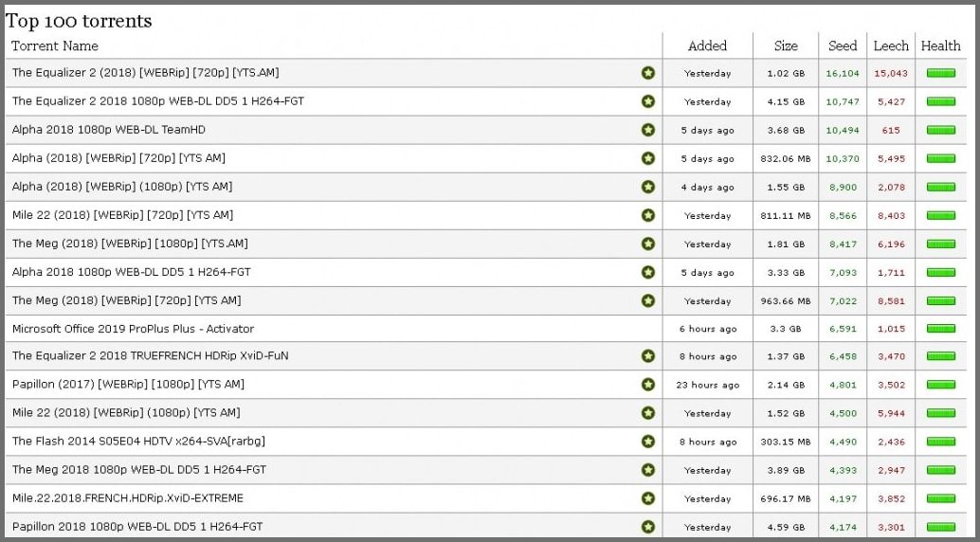The width and height of the screenshot is (980, 542).
Task: Sort by Seed column header
Action: 843,45
